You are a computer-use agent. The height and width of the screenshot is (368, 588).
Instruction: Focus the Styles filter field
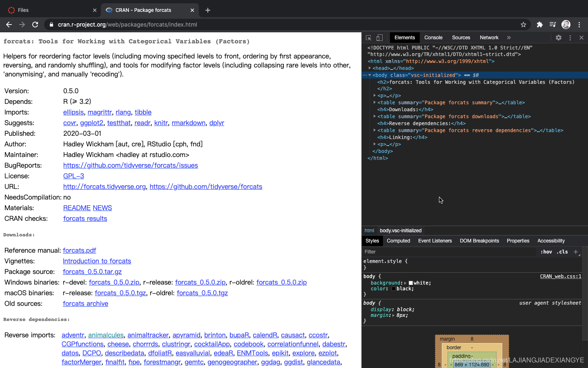click(449, 252)
